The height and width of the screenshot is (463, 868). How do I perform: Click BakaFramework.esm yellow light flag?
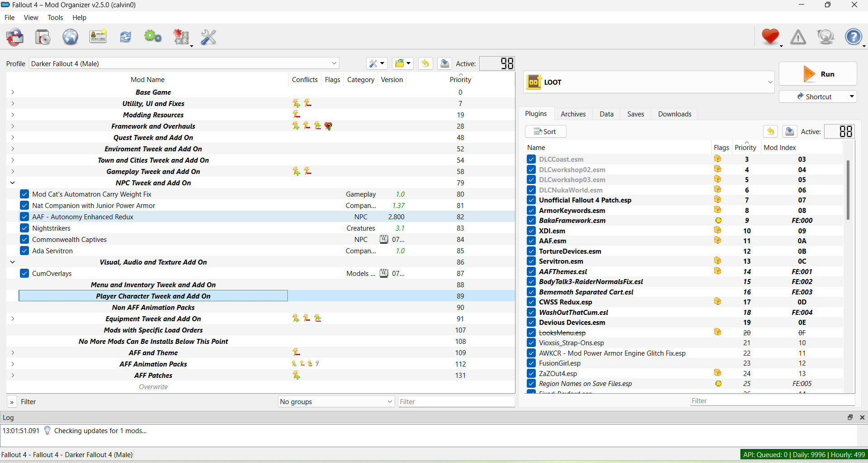[x=718, y=221]
